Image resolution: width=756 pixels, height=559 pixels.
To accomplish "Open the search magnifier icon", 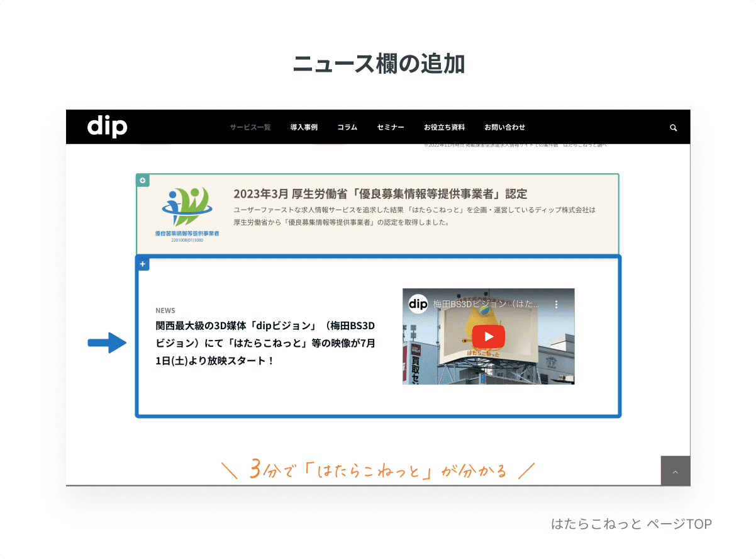I will click(674, 127).
